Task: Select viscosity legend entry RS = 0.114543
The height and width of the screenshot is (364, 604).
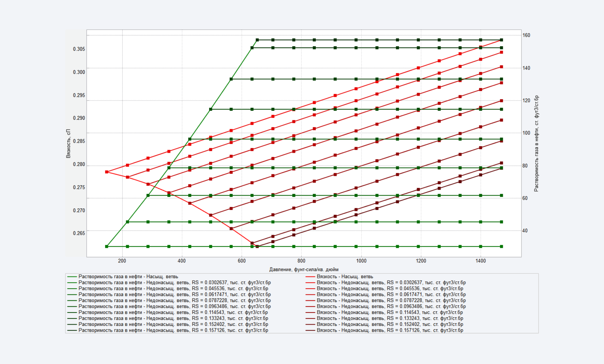Action: pyautogui.click(x=384, y=312)
